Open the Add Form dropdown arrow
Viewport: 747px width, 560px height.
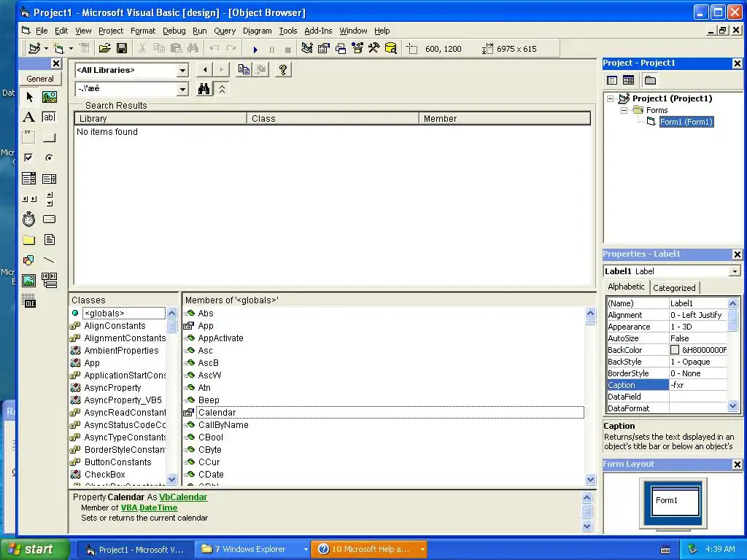(71, 49)
